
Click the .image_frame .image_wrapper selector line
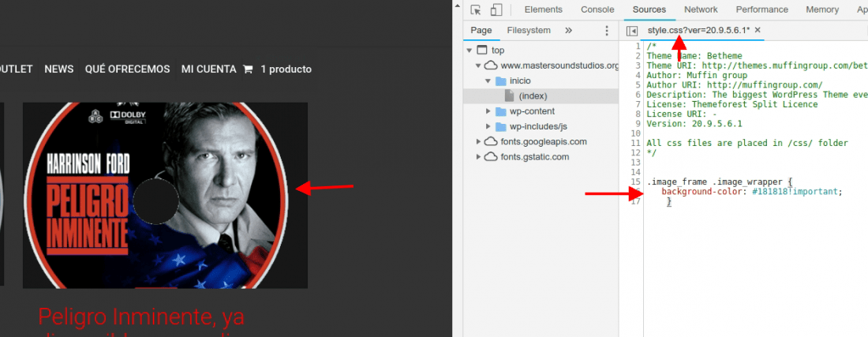[x=719, y=182]
